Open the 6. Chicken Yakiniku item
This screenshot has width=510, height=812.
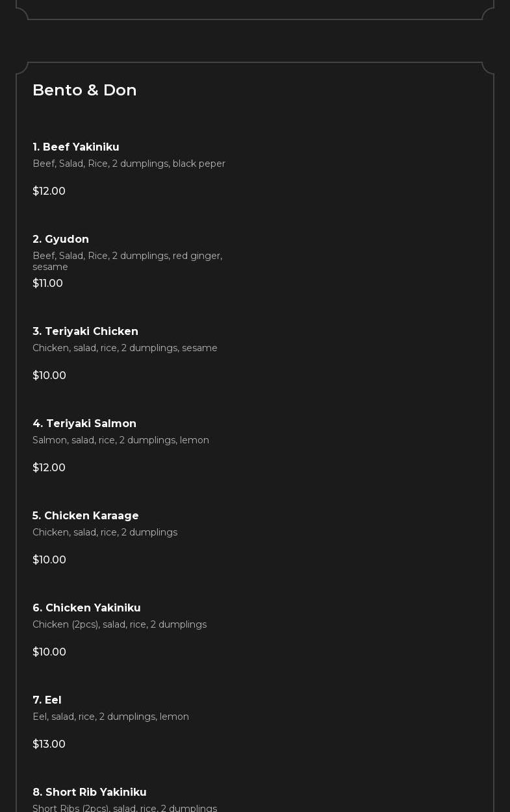pos(86,608)
